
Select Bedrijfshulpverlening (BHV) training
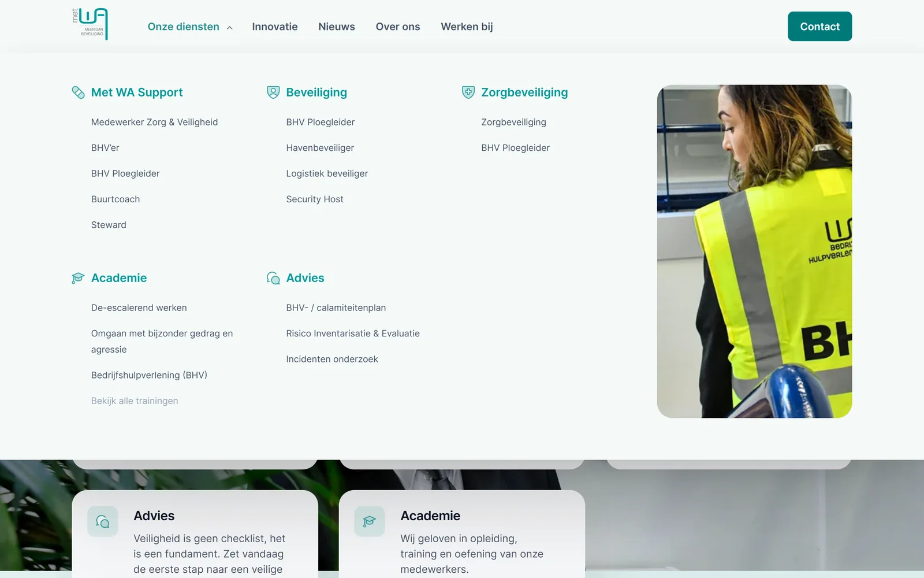149,375
